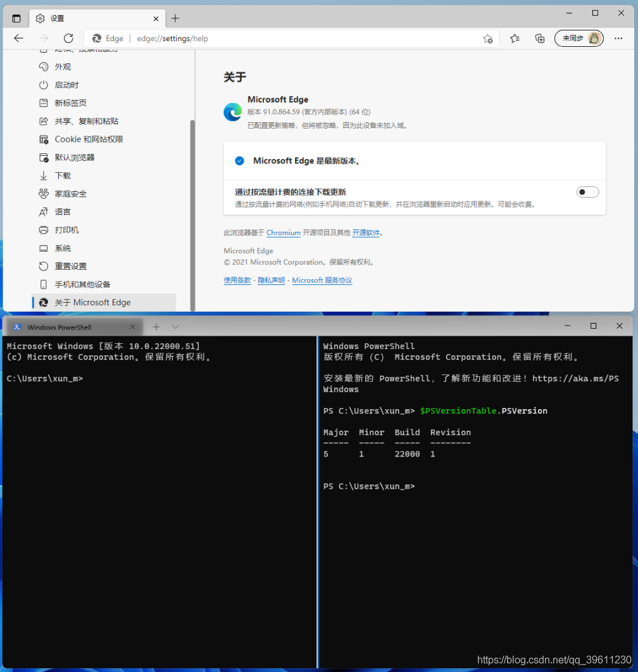Screen dimensions: 638x672
Task: Add this page to favorites star icon
Action: coord(488,39)
